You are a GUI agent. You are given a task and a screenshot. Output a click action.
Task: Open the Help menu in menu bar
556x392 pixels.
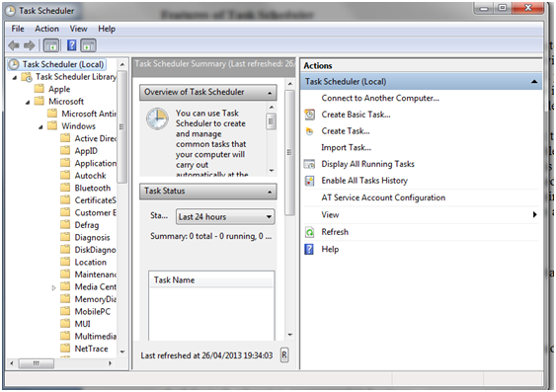[107, 29]
